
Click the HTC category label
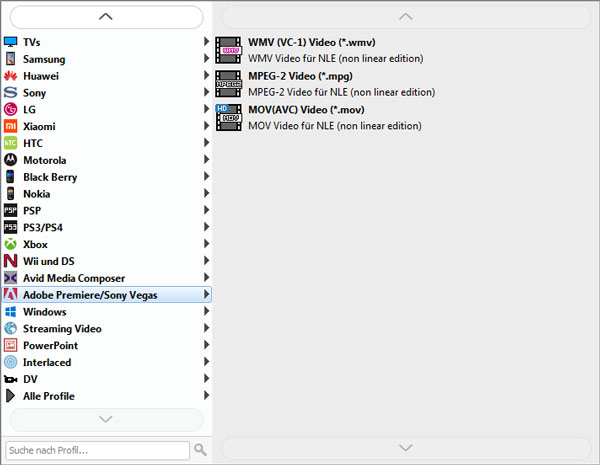[x=33, y=144]
